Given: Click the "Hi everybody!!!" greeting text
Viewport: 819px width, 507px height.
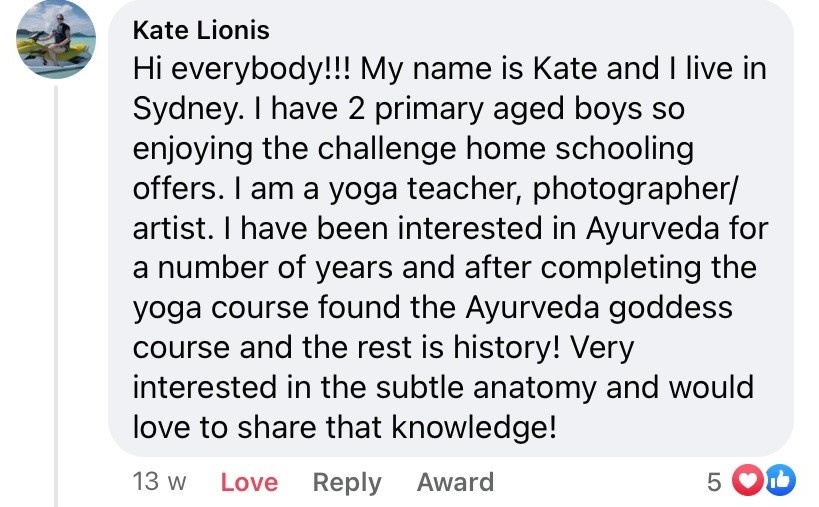Looking at the screenshot, I should 244,70.
